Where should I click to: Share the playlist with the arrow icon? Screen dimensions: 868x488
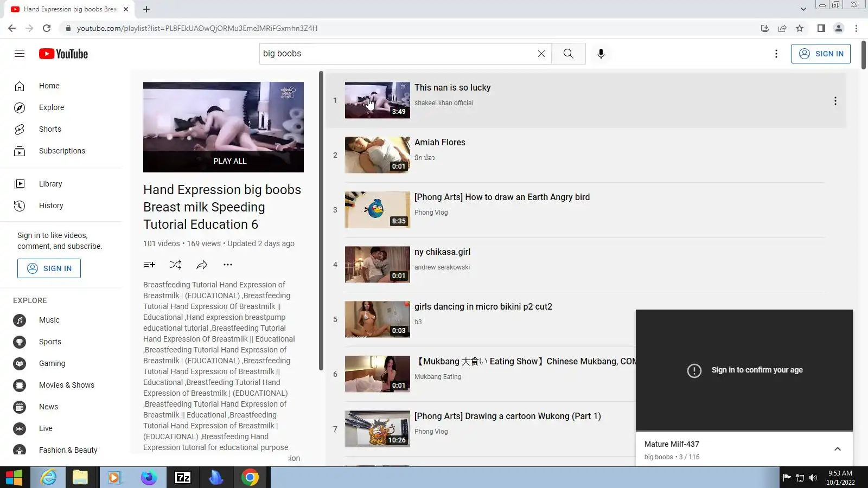(202, 265)
